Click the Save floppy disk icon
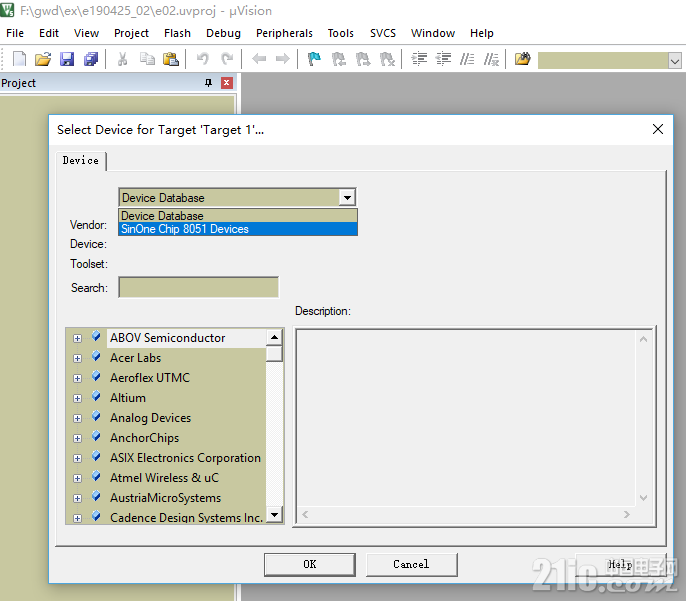The height and width of the screenshot is (601, 686). coord(67,59)
